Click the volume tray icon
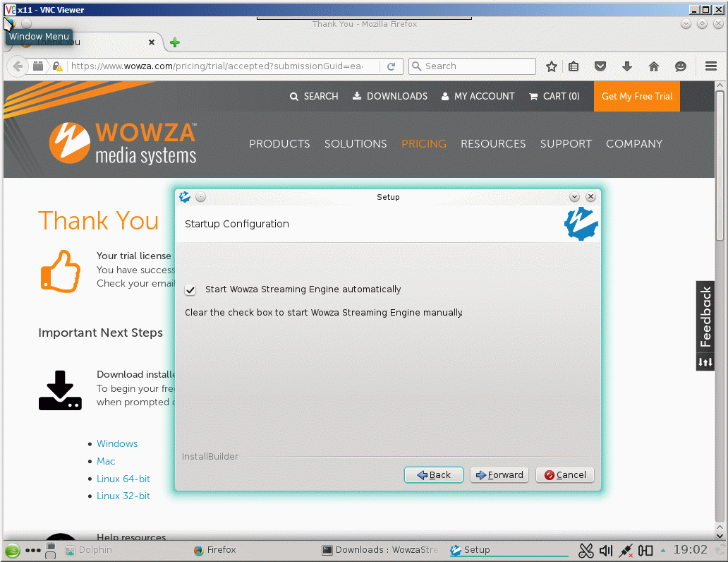The width and height of the screenshot is (728, 562). click(x=606, y=551)
